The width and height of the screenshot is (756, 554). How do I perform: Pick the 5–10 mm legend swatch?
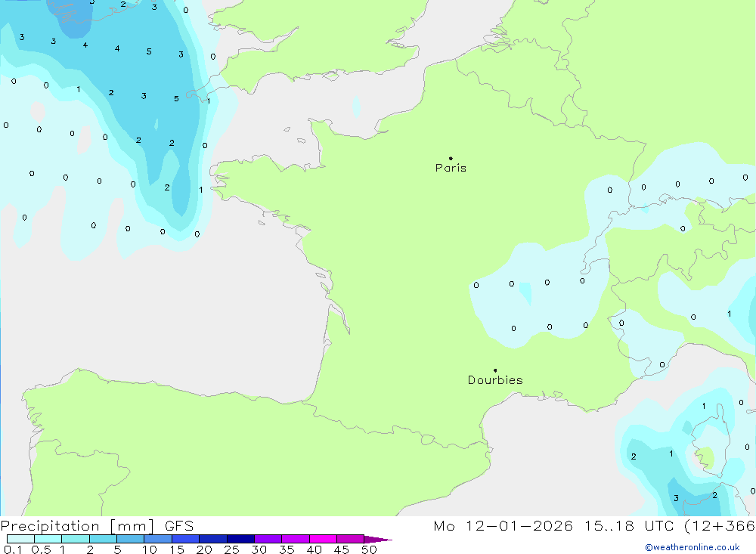131,539
